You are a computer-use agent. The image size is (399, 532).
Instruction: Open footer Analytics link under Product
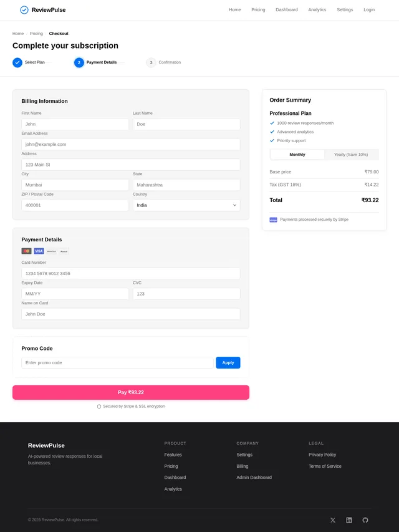(173, 489)
